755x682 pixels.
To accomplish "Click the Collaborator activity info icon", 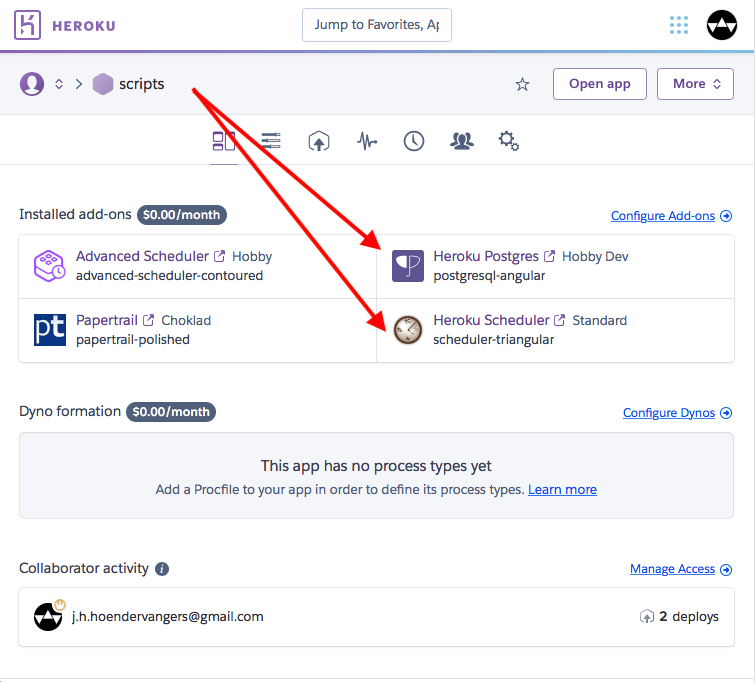I will (x=162, y=569).
